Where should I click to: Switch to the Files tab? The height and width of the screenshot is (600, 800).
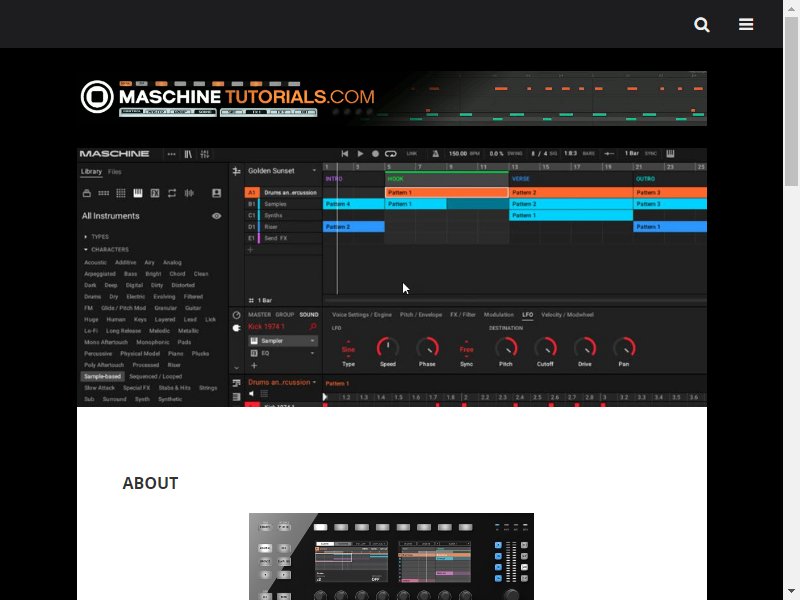tap(115, 172)
